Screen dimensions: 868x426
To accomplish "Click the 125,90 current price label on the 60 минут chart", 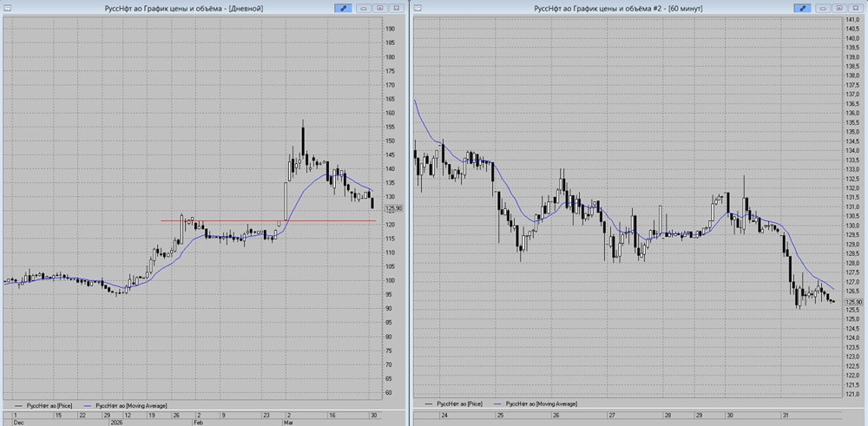I will pos(855,302).
